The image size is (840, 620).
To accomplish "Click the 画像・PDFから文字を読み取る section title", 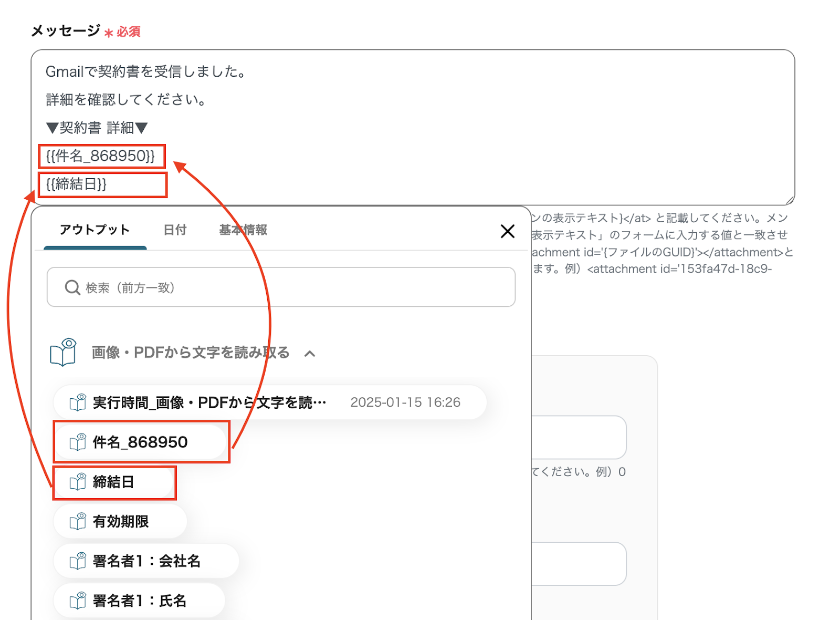I will click(191, 353).
